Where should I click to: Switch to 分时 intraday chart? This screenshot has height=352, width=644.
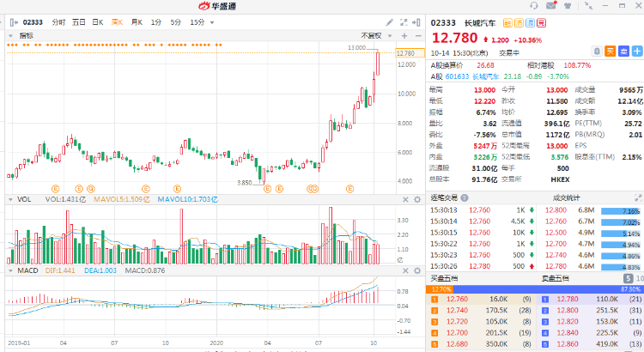coord(58,22)
